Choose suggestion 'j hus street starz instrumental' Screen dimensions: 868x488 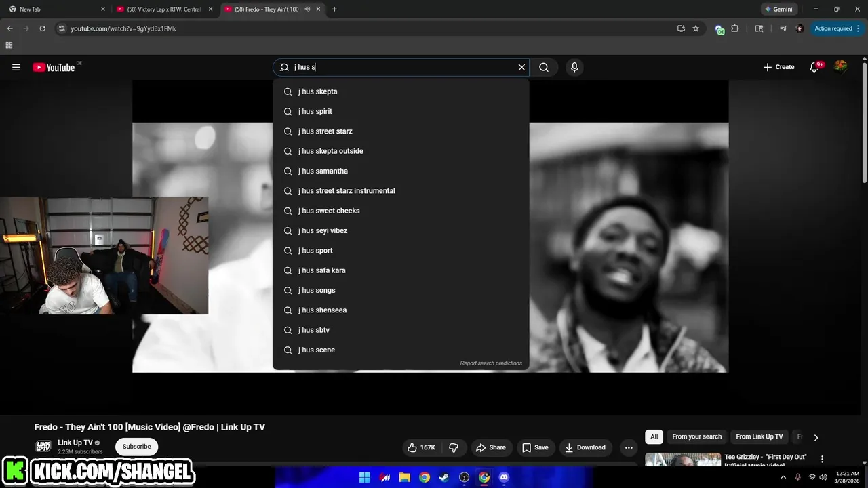click(x=401, y=191)
